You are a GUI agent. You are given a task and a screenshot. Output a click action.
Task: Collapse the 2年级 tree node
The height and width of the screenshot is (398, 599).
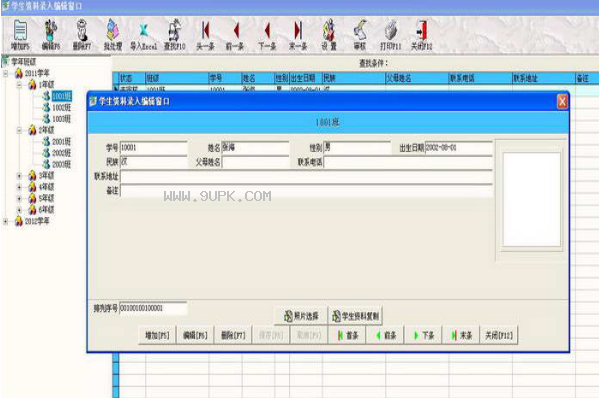coord(19,130)
